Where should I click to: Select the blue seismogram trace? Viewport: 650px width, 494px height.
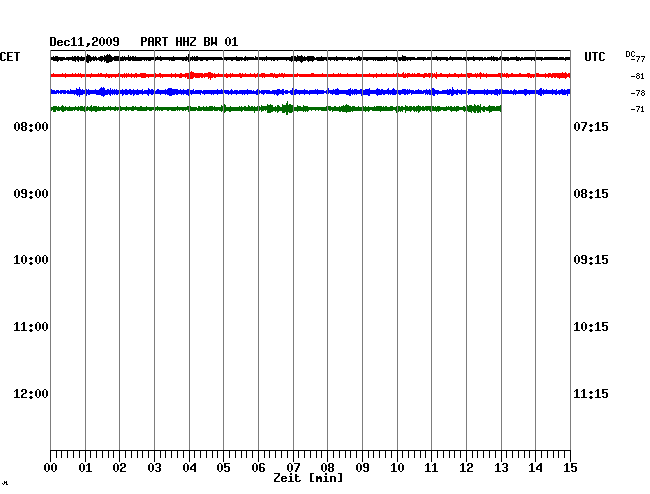[x=310, y=92]
